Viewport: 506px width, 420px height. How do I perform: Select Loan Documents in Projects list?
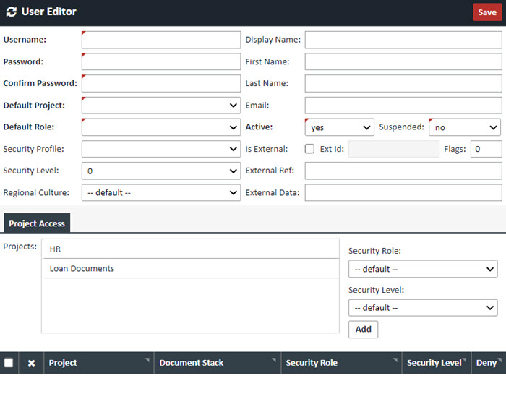point(189,268)
